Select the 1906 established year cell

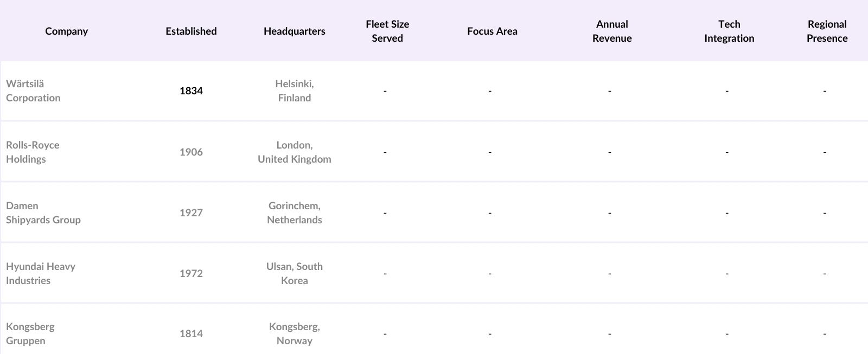pos(191,152)
